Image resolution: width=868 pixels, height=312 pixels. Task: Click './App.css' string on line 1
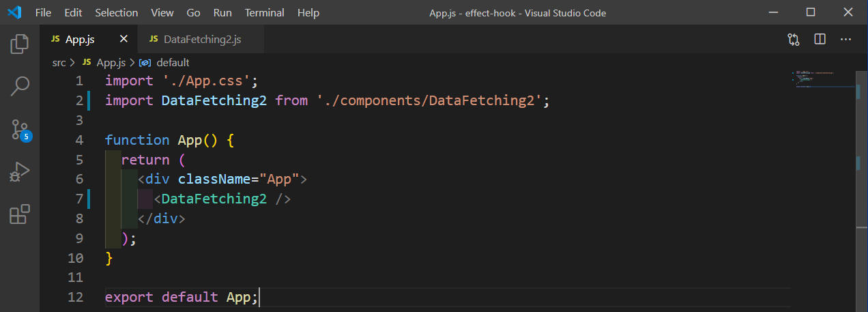pyautogui.click(x=205, y=81)
